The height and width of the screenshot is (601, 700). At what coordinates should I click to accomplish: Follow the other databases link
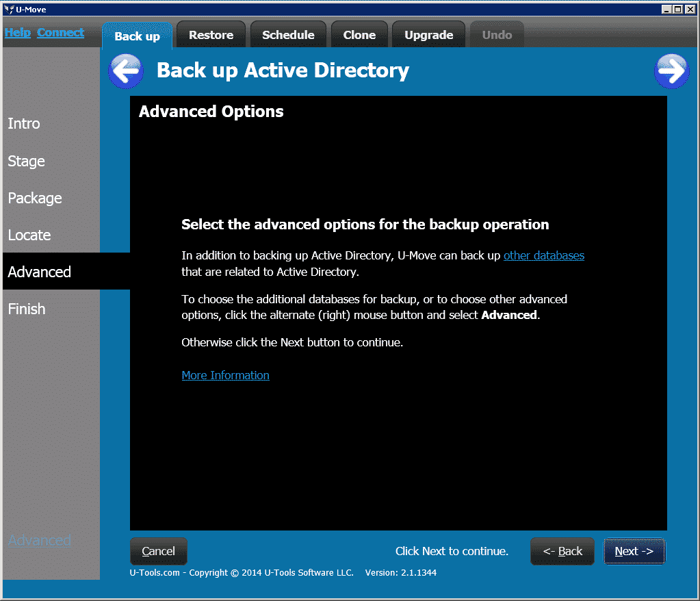point(544,255)
